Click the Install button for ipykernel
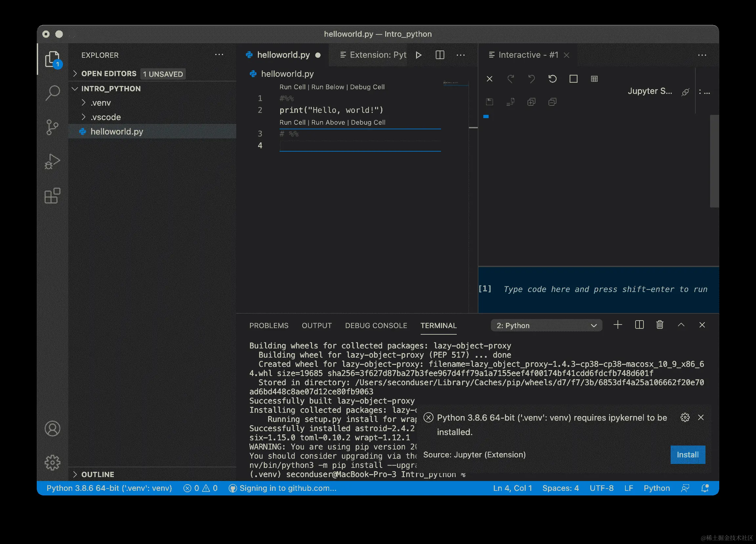756x544 pixels. (687, 455)
